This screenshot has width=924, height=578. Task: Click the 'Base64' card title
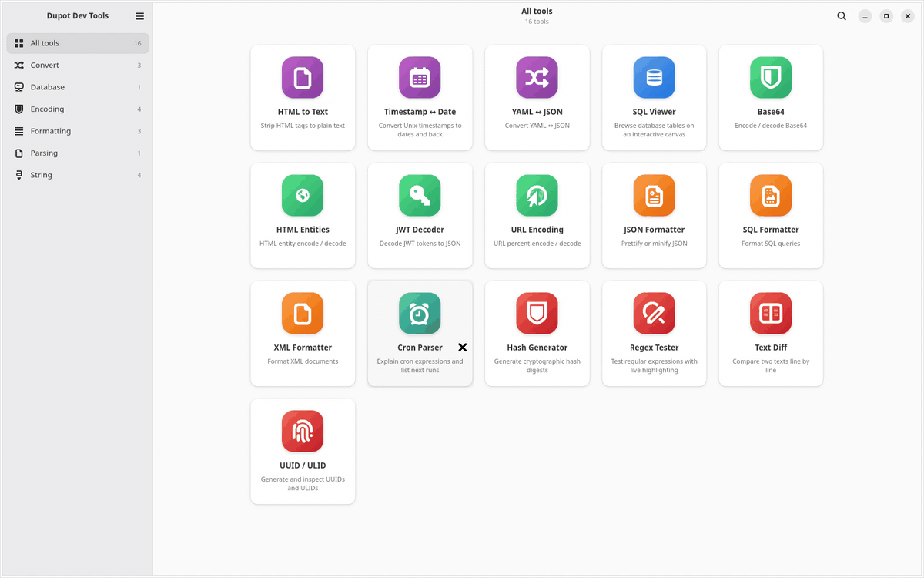tap(771, 112)
